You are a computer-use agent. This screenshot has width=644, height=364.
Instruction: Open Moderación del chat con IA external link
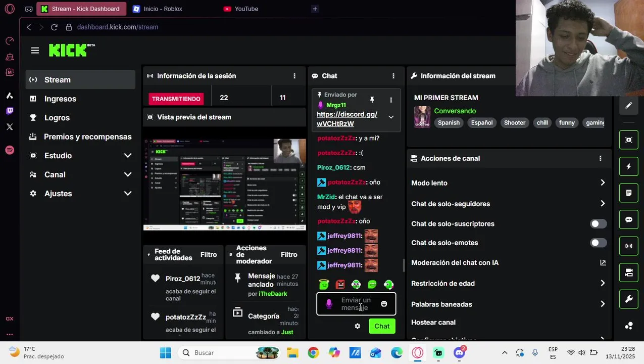(603, 262)
